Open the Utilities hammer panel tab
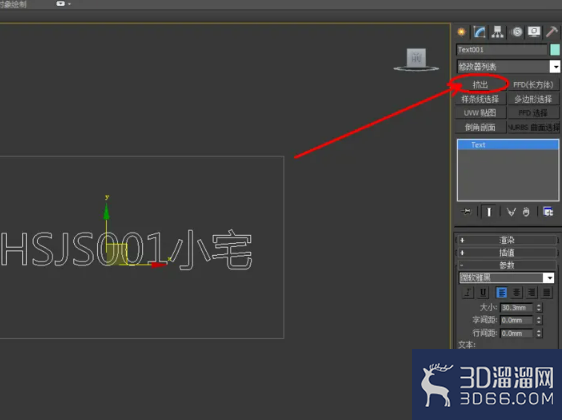The height and width of the screenshot is (420, 562). pyautogui.click(x=552, y=32)
